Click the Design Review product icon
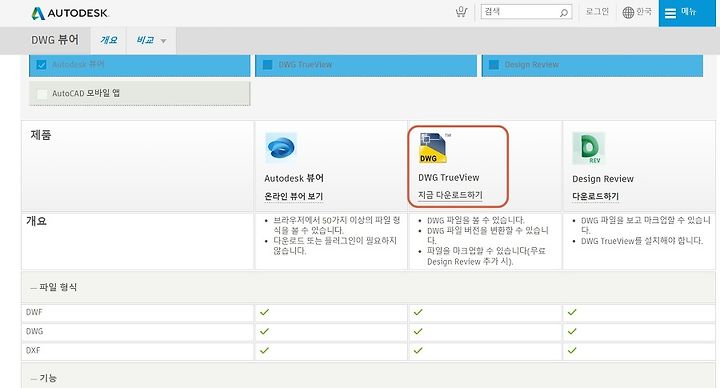This screenshot has height=388, width=720. tap(588, 148)
